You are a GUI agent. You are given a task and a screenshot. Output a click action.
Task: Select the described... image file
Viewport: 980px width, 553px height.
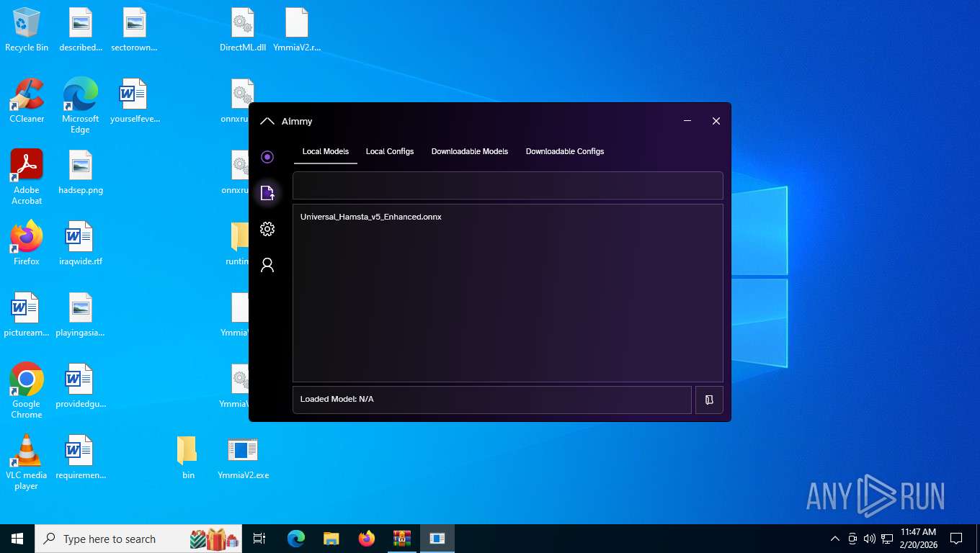pos(81,30)
